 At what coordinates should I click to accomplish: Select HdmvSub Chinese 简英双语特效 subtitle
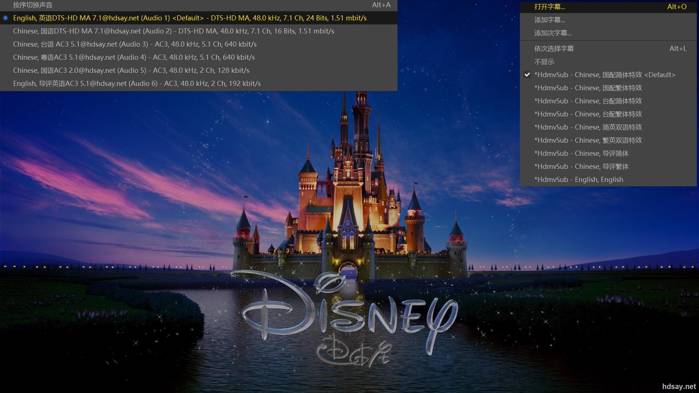(608, 127)
